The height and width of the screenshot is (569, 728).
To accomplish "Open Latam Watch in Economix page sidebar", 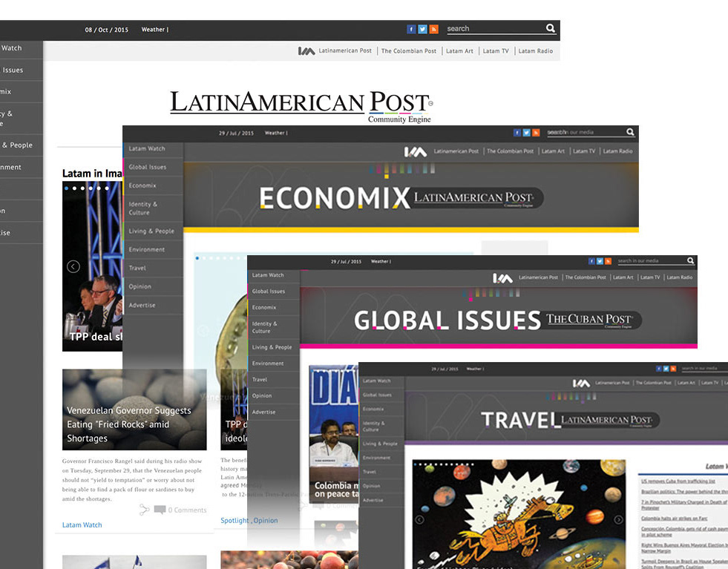I will pos(147,148).
